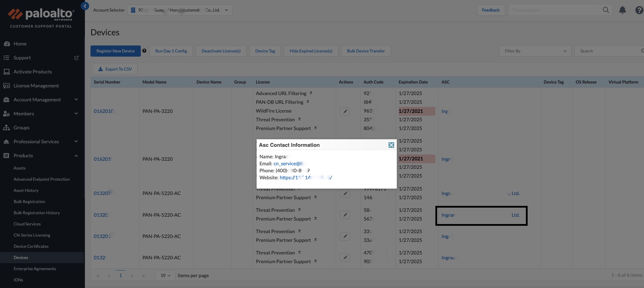The width and height of the screenshot is (644, 288).
Task: Go to License Management
Action: pyautogui.click(x=36, y=86)
